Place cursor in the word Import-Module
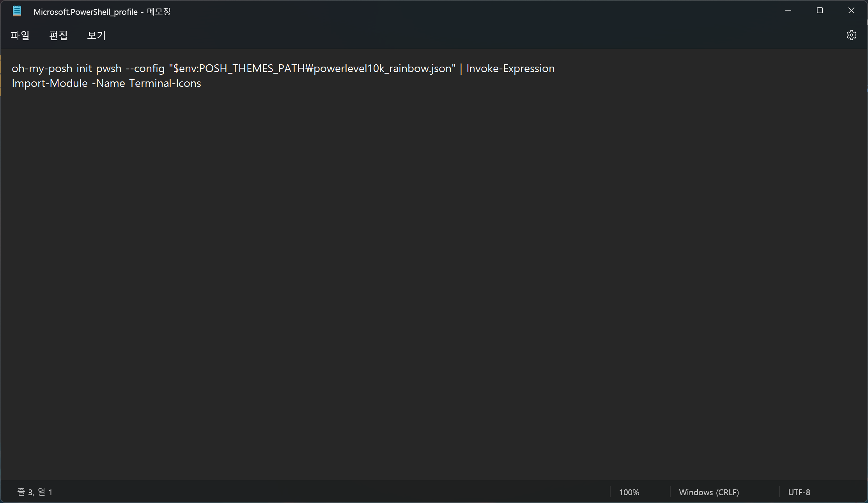 [x=50, y=83]
